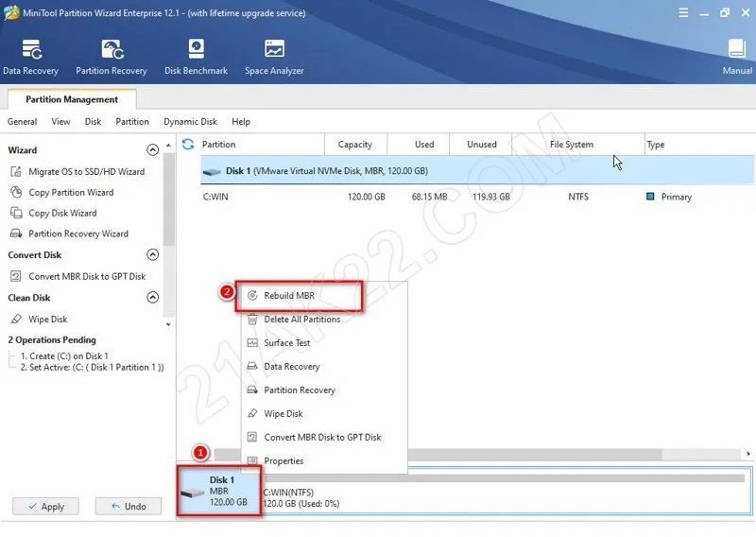Select Disk 1 MBR in disk map
756x537 pixels.
tap(218, 492)
